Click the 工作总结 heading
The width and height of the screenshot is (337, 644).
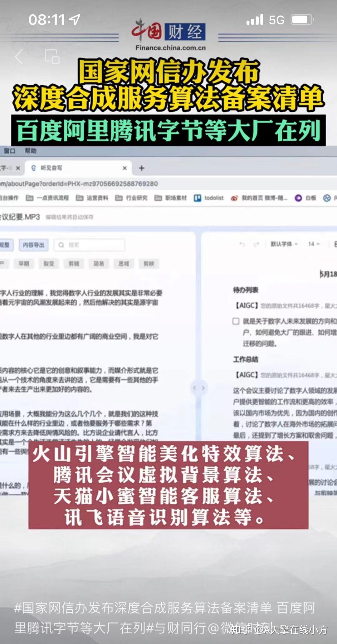(x=246, y=359)
